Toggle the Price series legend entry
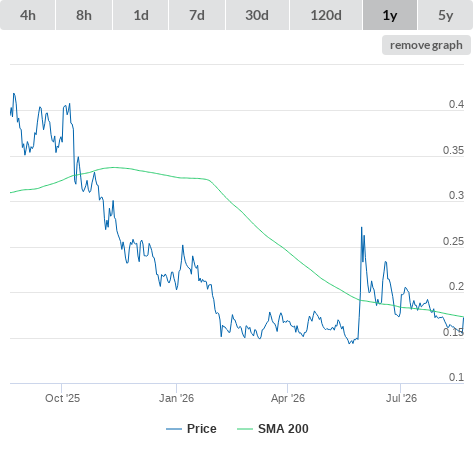This screenshot has width=474, height=455. (x=202, y=429)
